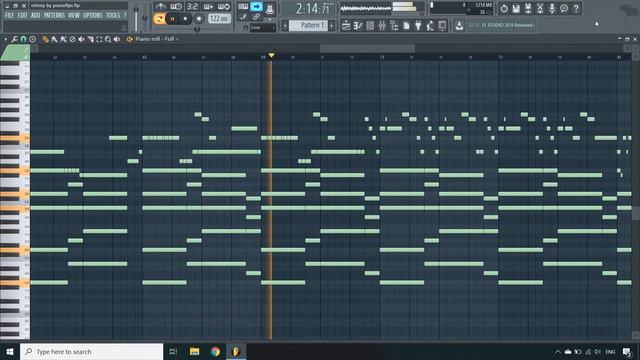Switch pattern/song mode button

[159, 19]
